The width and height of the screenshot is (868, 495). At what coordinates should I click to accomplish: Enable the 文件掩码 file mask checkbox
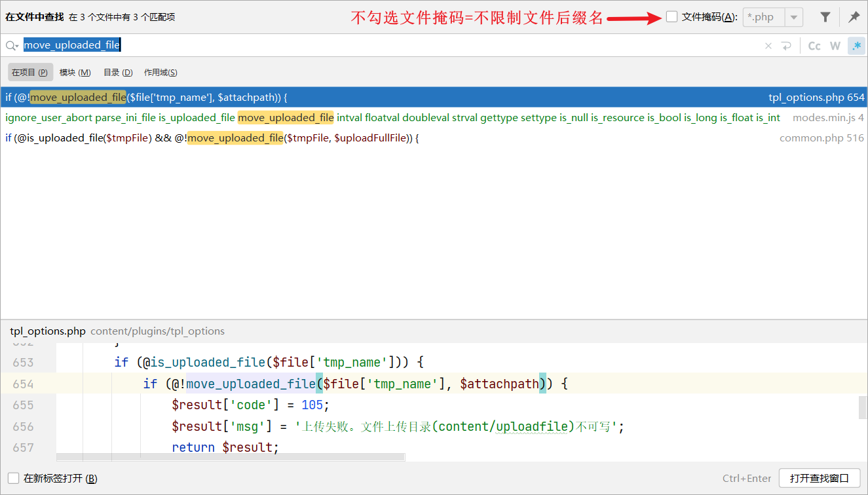click(x=671, y=17)
